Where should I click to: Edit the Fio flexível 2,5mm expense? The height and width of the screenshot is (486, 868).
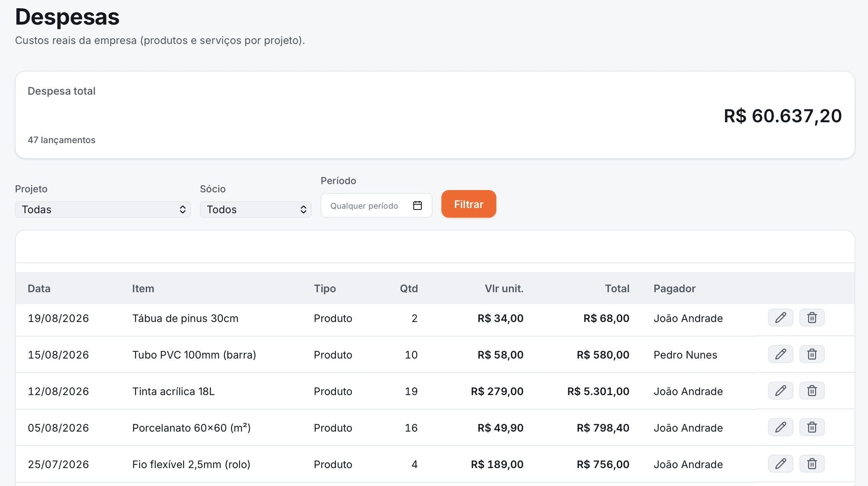tap(780, 464)
